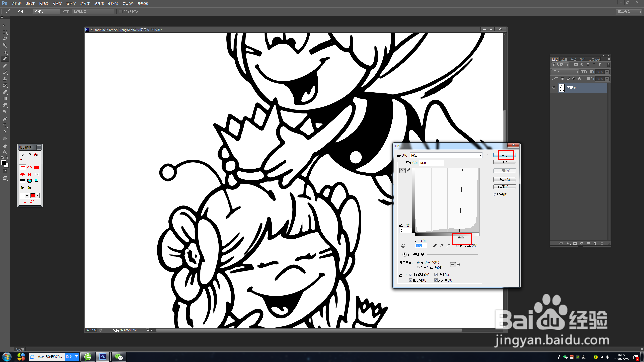644x362 pixels.
Task: Select the Type tool
Action: [5, 125]
